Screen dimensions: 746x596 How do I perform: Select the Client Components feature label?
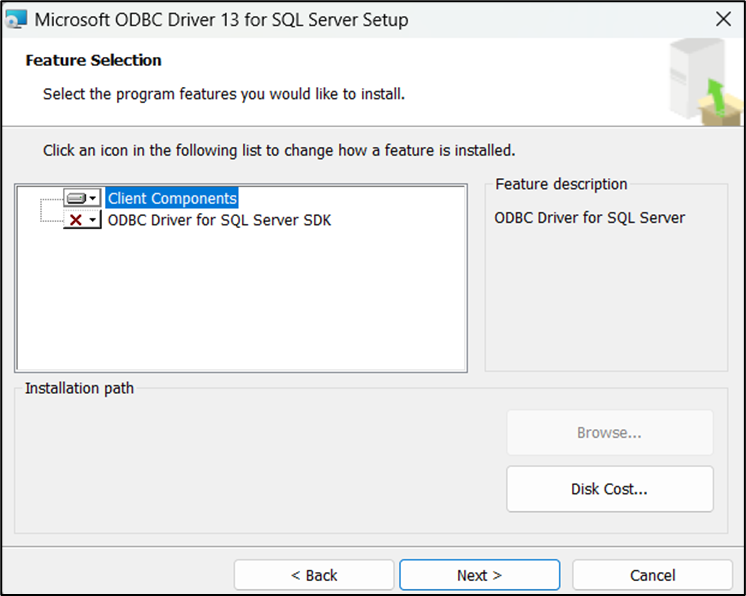(172, 198)
